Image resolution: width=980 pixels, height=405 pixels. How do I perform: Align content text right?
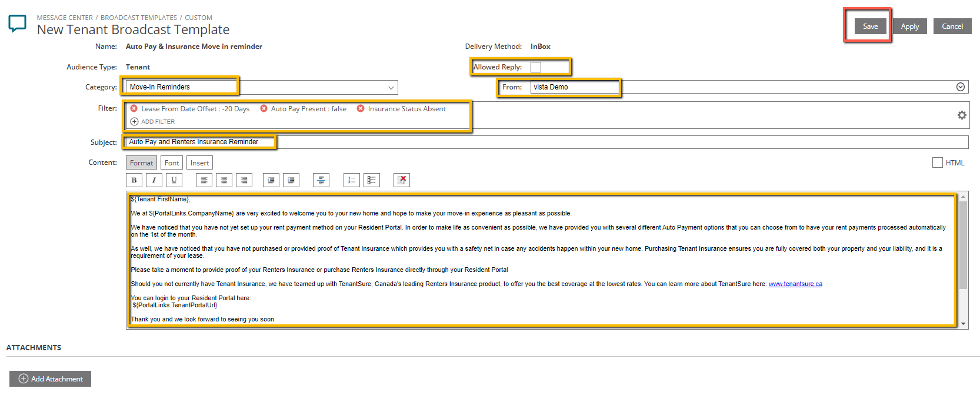coord(244,180)
